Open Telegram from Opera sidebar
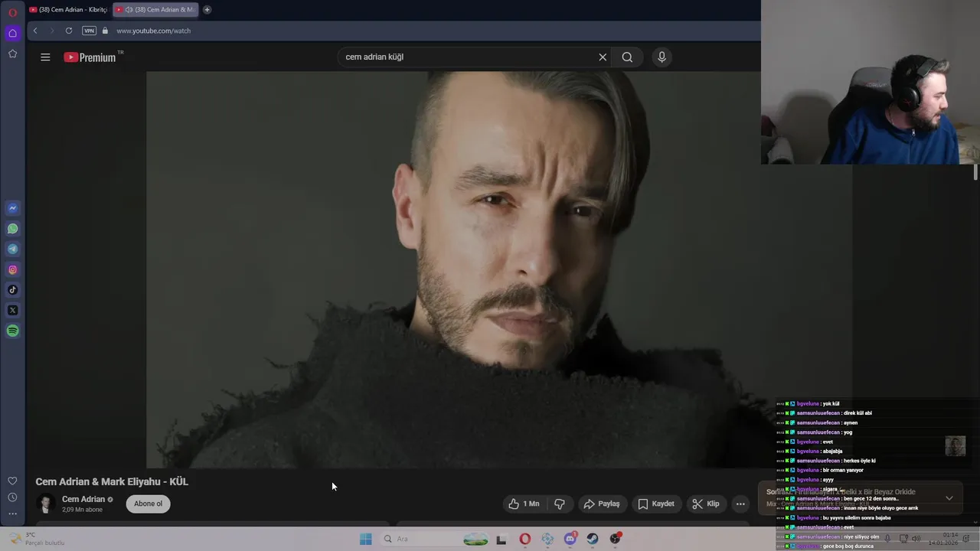The height and width of the screenshot is (551, 980). tap(12, 249)
